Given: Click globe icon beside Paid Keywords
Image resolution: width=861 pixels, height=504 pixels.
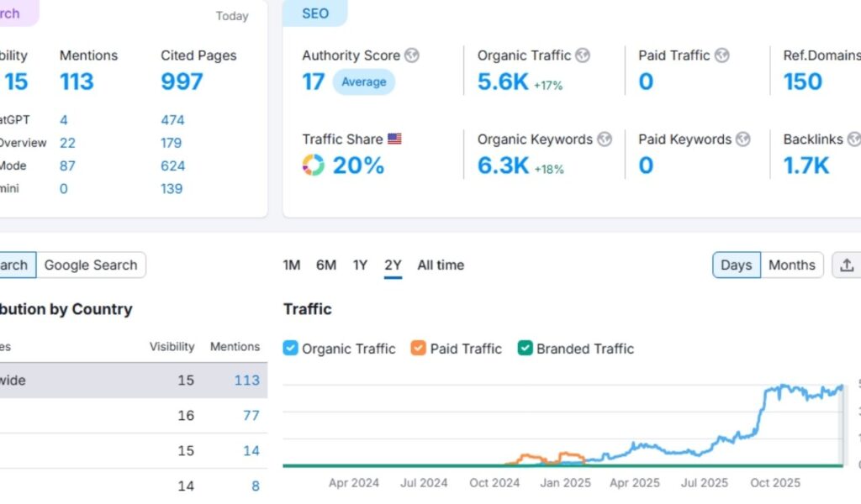Looking at the screenshot, I should click(x=742, y=139).
